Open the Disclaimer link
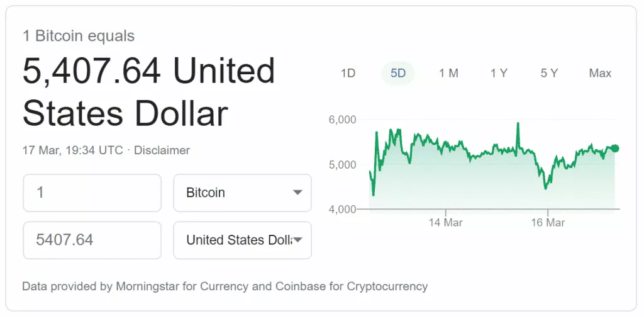The height and width of the screenshot is (316, 644). pyautogui.click(x=162, y=150)
